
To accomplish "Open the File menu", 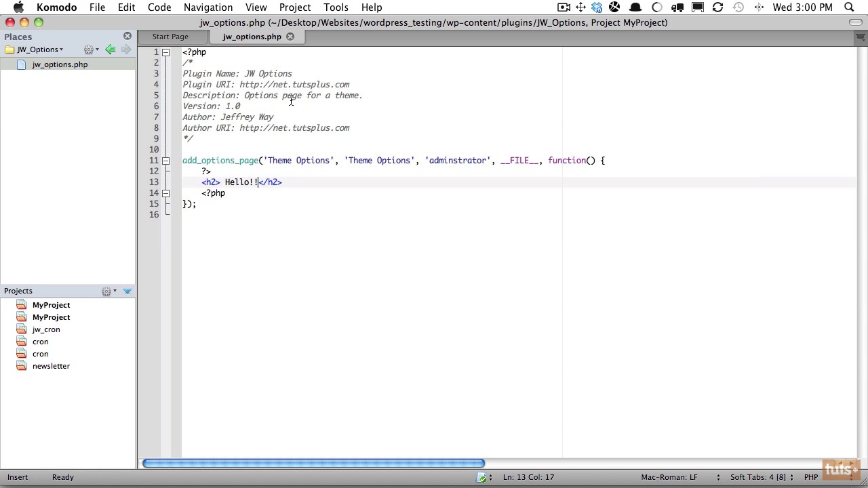I will point(97,7).
